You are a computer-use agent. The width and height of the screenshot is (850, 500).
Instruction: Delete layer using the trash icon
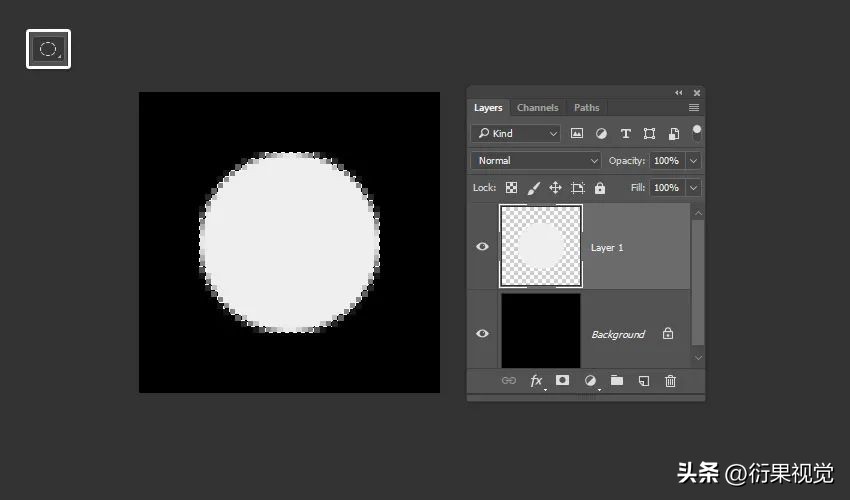671,381
